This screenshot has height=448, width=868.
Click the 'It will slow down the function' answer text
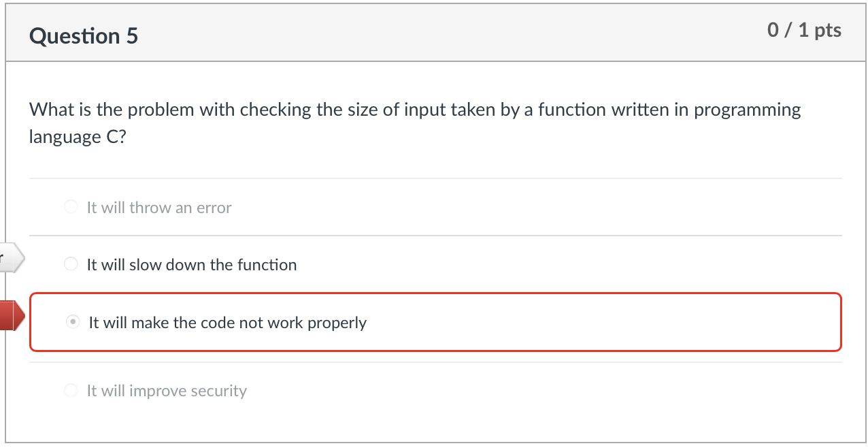191,265
